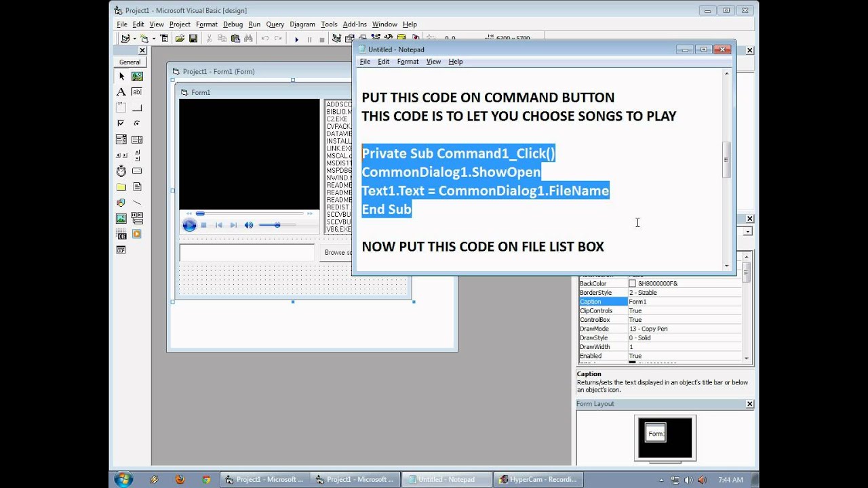The width and height of the screenshot is (868, 488).
Task: Mute the media player speaker icon
Action: coord(249,225)
